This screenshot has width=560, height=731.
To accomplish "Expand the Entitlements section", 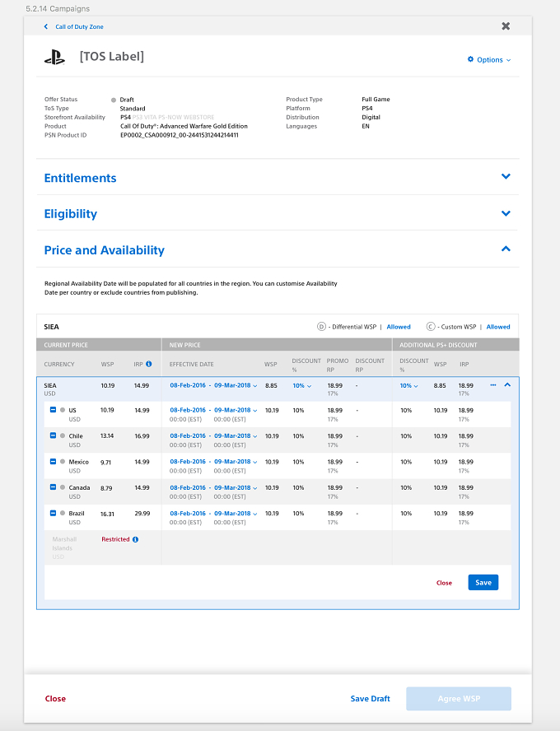I will pos(506,176).
